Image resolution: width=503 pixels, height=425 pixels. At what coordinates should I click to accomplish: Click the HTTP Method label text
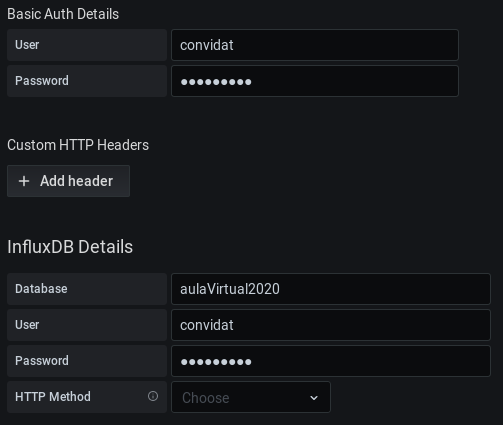53,397
